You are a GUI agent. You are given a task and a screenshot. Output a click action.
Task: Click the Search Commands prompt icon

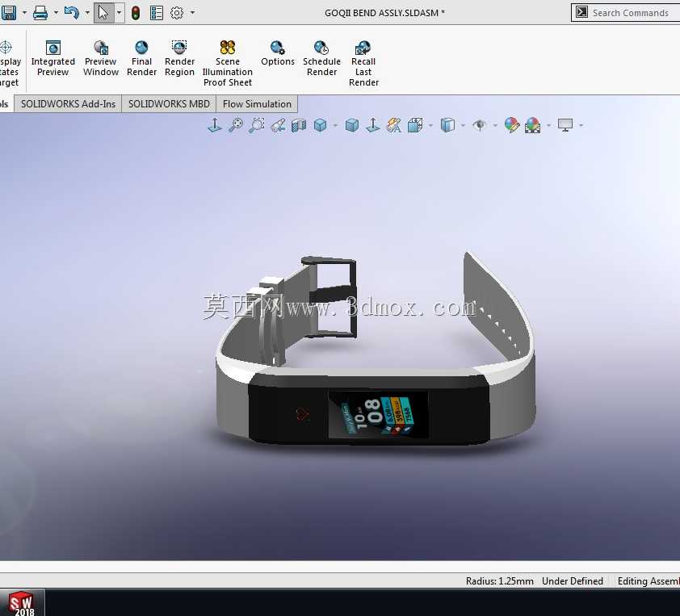tap(581, 13)
